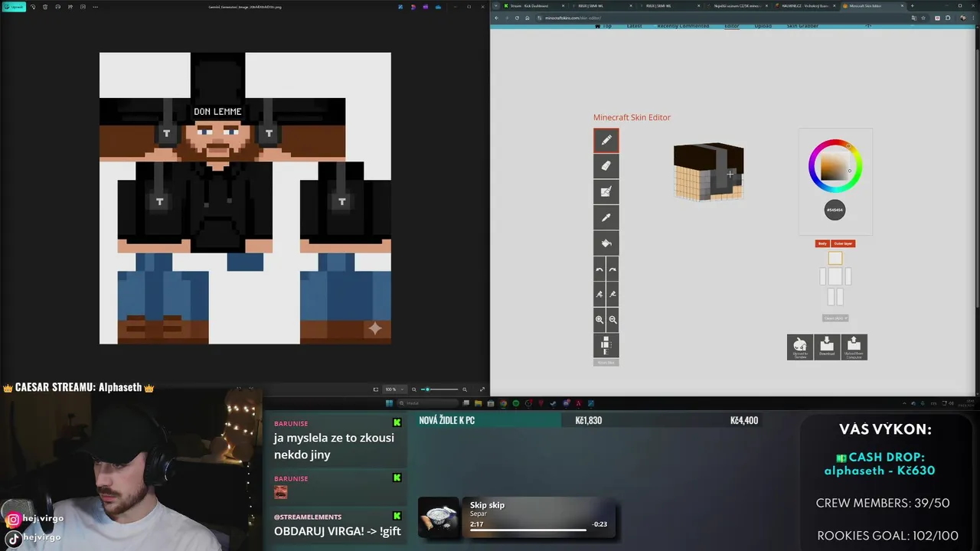The image size is (980, 551).
Task: Click Upload to Skindex button
Action: pyautogui.click(x=800, y=347)
